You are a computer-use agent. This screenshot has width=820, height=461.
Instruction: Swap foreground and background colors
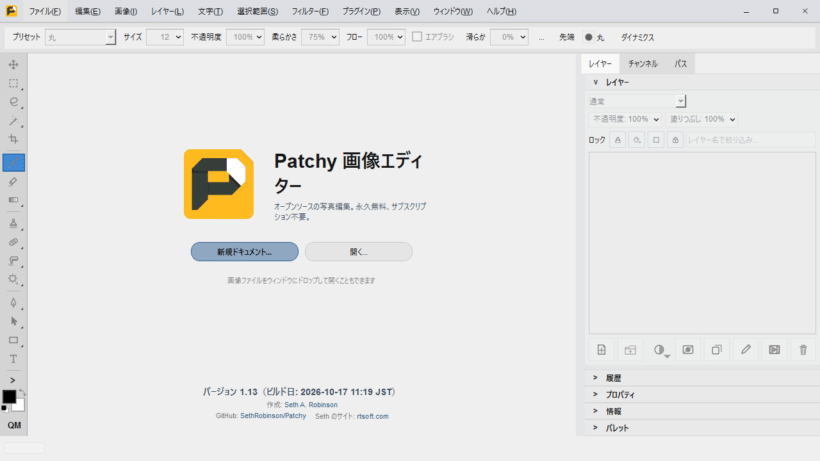pos(22,392)
